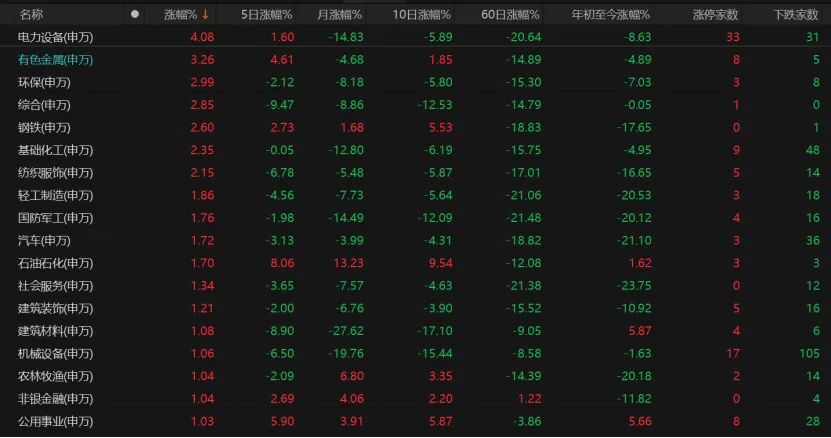Click 石油石化 year-to-date value 1.62
The height and width of the screenshot is (438, 831).
click(639, 263)
